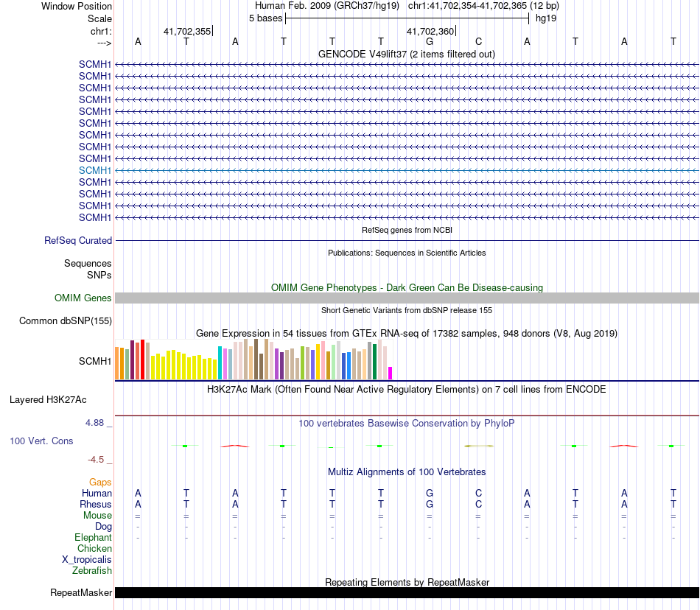Open the GTEx Gene Expression track title
Screen dimensions: 700x610
coord(407,333)
